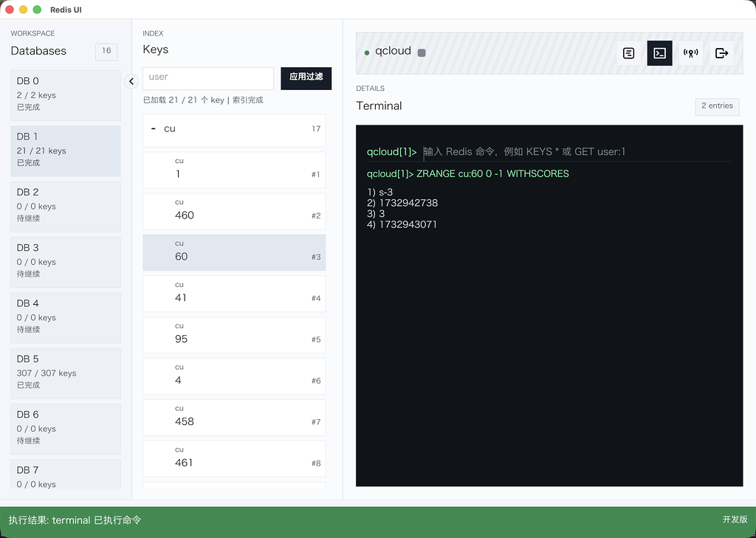Collapse the Databases sidebar with chevron
This screenshot has height=538, width=756.
pos(131,81)
